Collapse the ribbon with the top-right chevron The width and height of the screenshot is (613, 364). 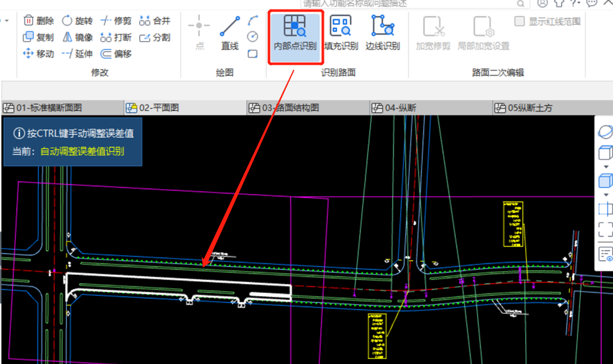click(607, 3)
